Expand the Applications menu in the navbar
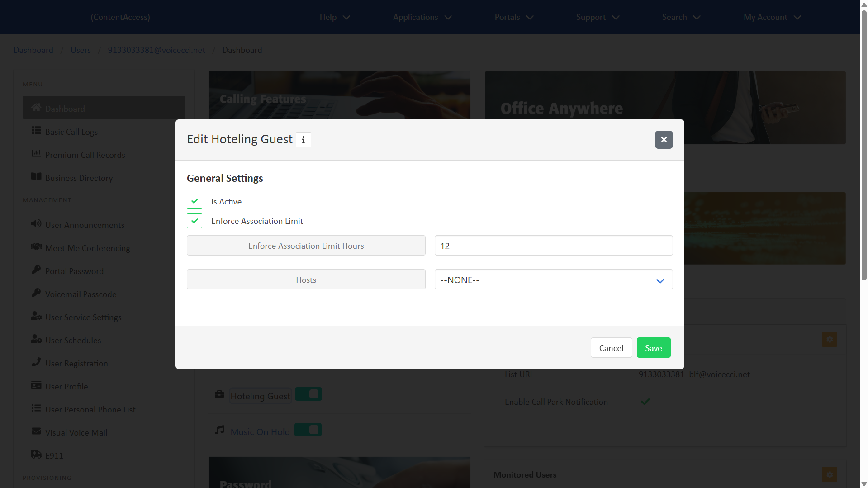Viewport: 868px width, 488px height. 422,17
